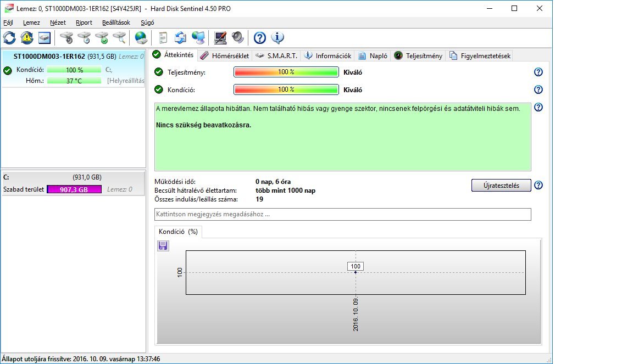The width and height of the screenshot is (633, 364).
Task: Click the info bubble about icon
Action: 277,38
